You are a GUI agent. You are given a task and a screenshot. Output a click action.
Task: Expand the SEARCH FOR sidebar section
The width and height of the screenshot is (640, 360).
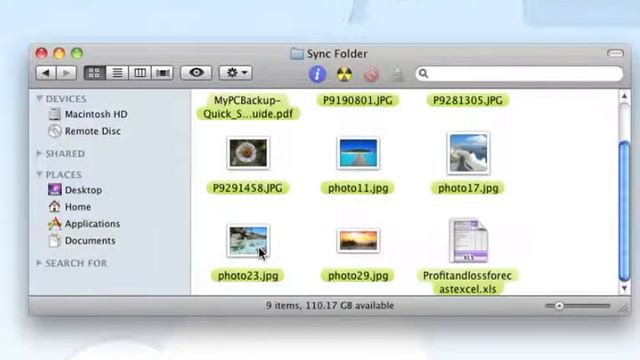coord(39,263)
